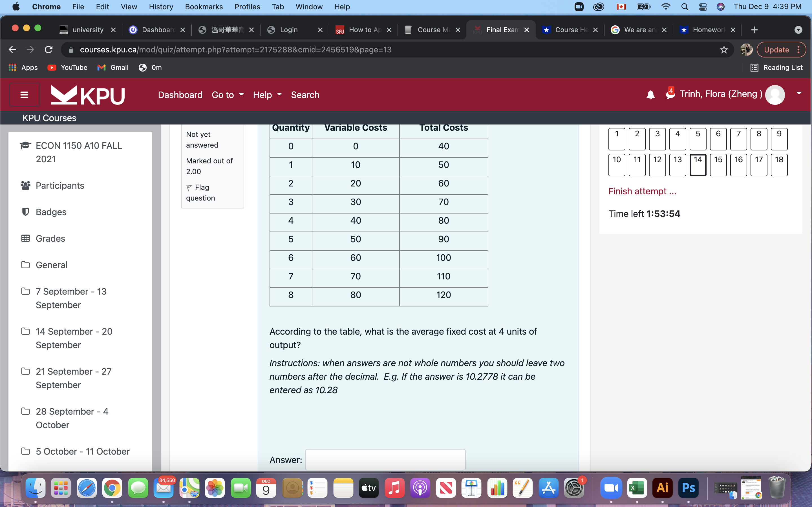Open the account menu next to Trinh, Flora

pos(799,94)
